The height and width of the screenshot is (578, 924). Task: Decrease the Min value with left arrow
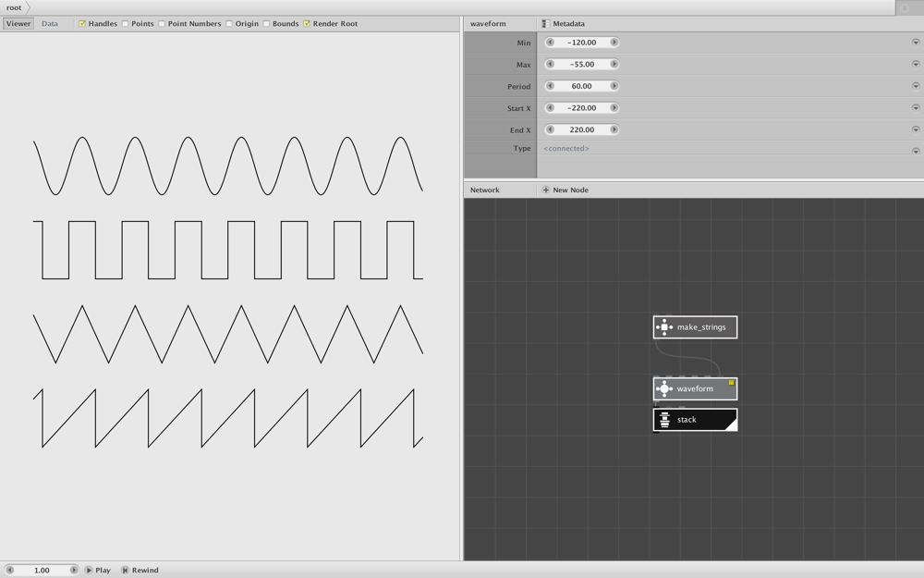pyautogui.click(x=550, y=43)
